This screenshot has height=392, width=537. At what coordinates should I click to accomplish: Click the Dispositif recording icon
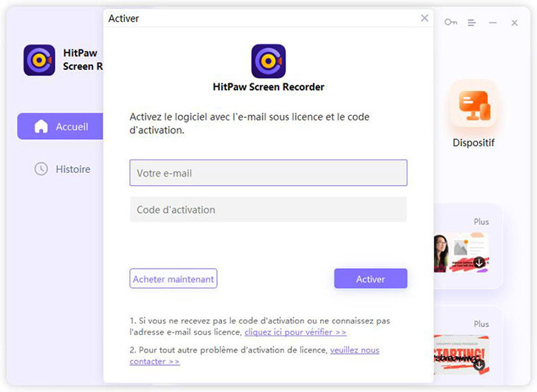(x=474, y=105)
